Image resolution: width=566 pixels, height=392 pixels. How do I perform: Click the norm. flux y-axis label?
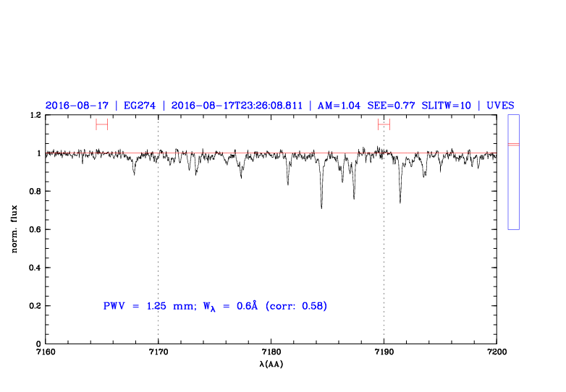coord(14,229)
